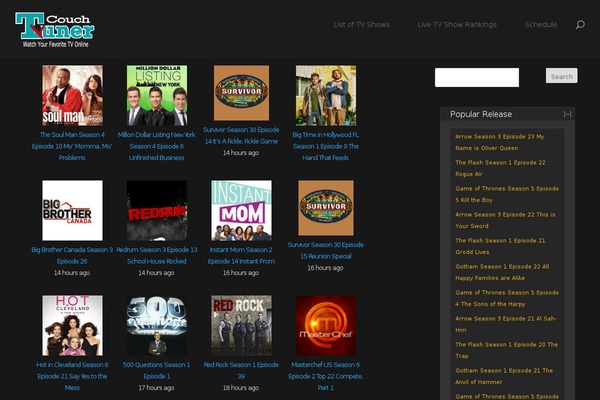Click "14 hours ago" under Big Brother Canada
The width and height of the screenshot is (600, 400).
(72, 273)
